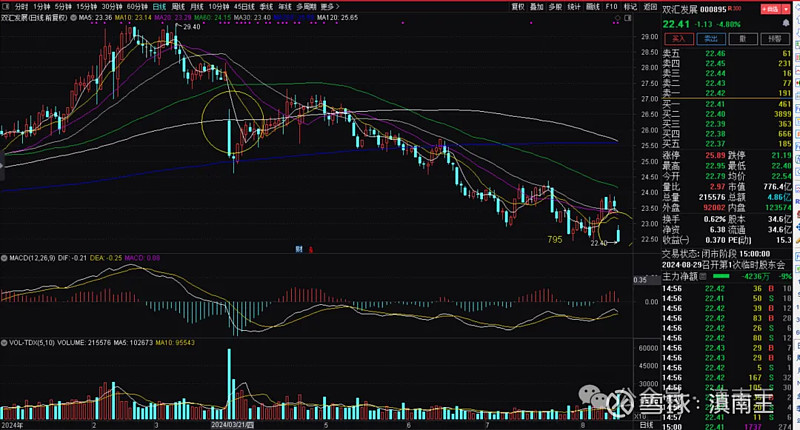The height and width of the screenshot is (430, 800).
Task: Click the diamond icon atop chart
Action: [x=618, y=18]
